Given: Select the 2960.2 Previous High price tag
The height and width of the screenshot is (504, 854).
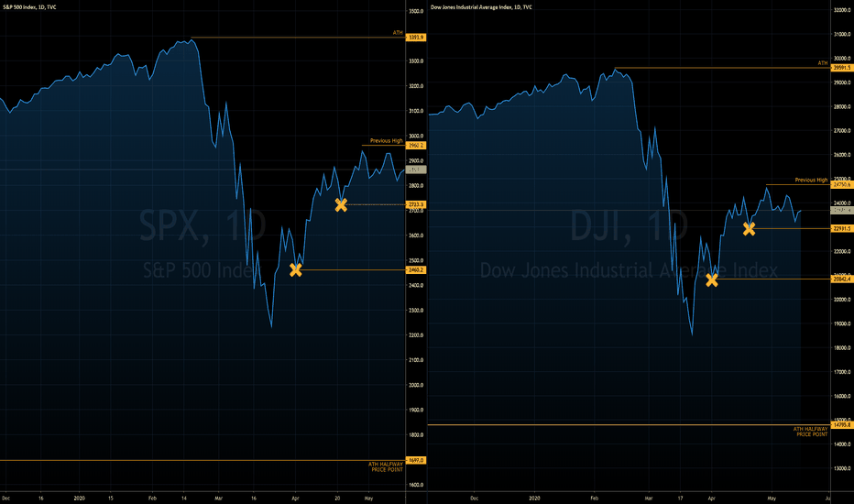Looking at the screenshot, I should click(x=416, y=146).
